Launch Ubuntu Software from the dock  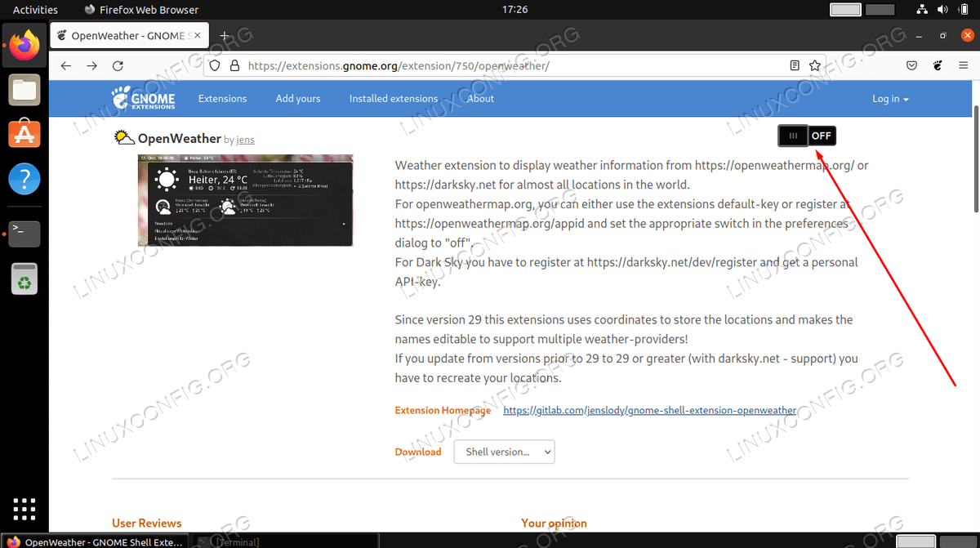click(24, 133)
